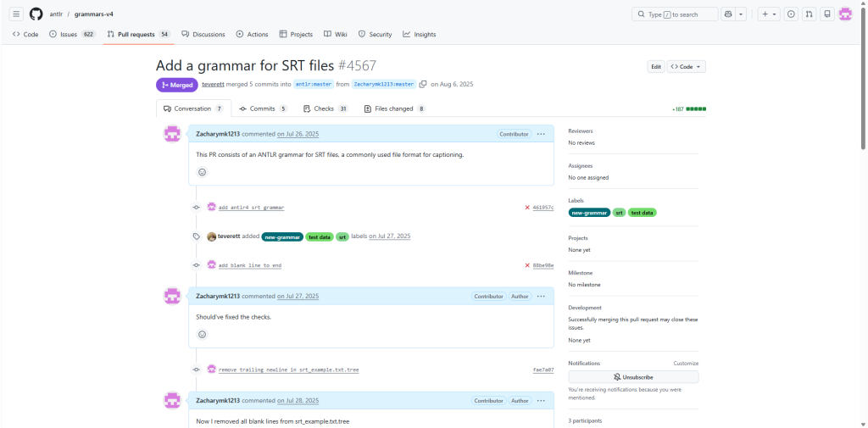
Task: Switch to the Files changed tab
Action: point(395,108)
